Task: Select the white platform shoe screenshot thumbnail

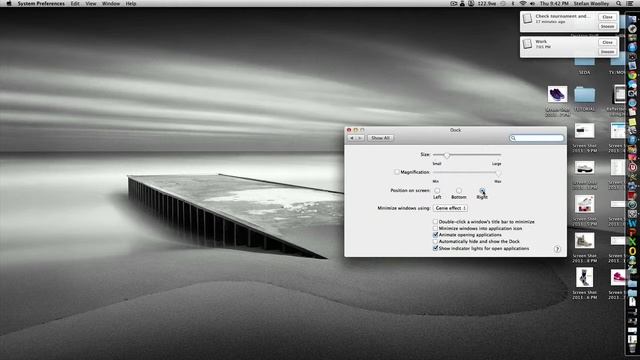Action: (584, 167)
